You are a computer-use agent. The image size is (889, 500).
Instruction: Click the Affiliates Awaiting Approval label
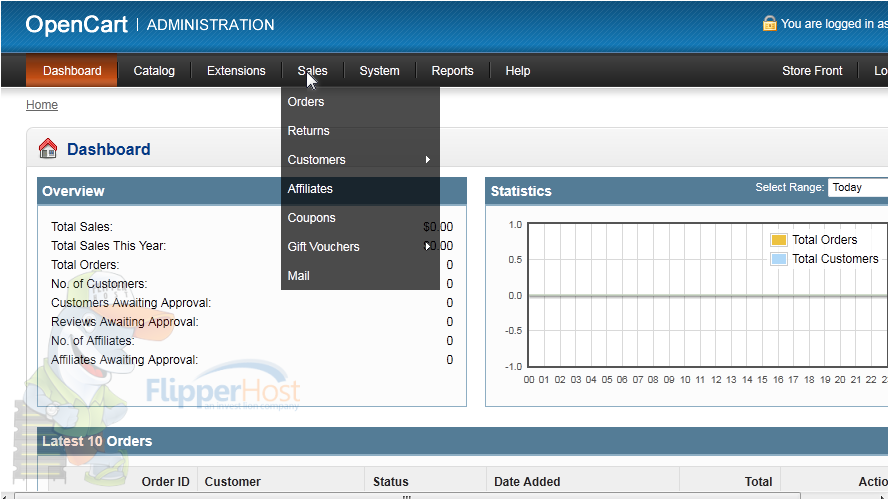point(125,360)
